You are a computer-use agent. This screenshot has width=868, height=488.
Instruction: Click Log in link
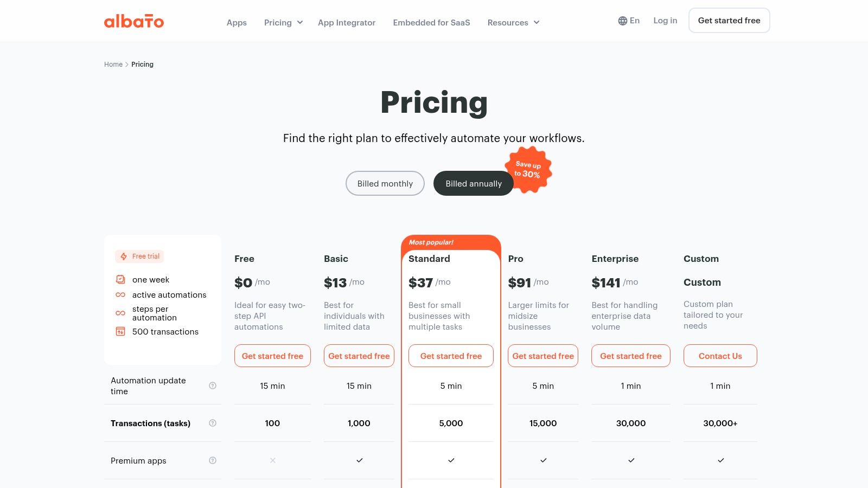click(665, 21)
